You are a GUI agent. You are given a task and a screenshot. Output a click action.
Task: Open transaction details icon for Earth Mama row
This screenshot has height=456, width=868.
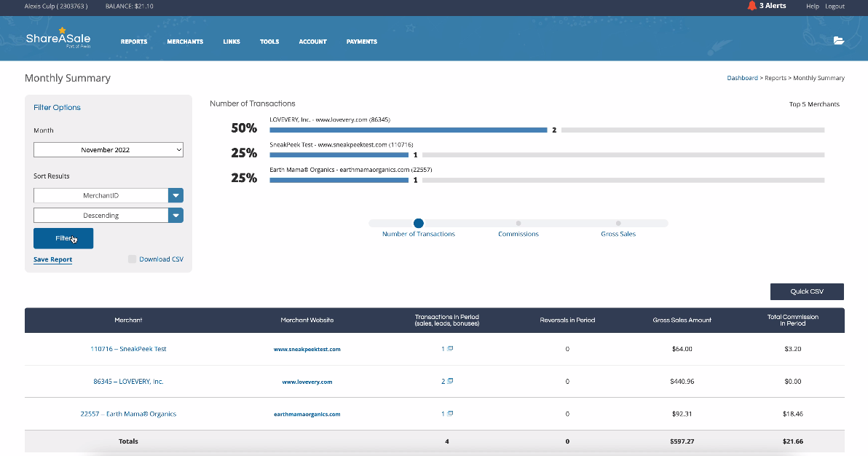click(450, 413)
